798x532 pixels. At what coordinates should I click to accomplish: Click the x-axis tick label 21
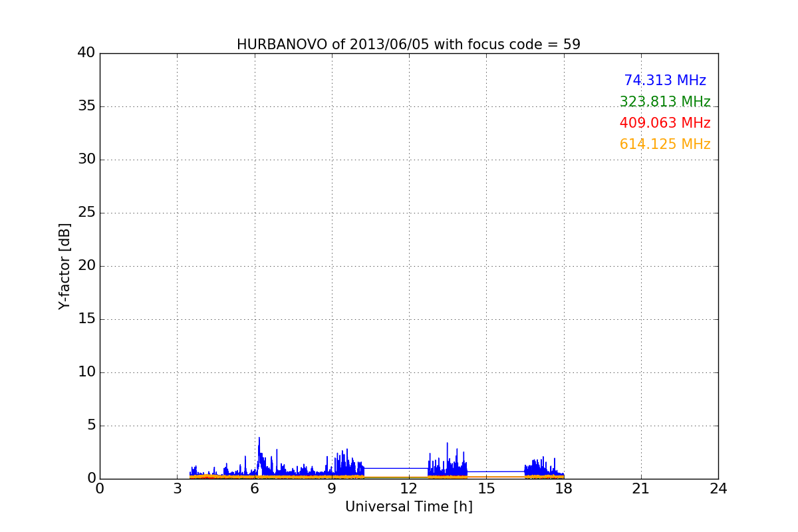tap(641, 489)
